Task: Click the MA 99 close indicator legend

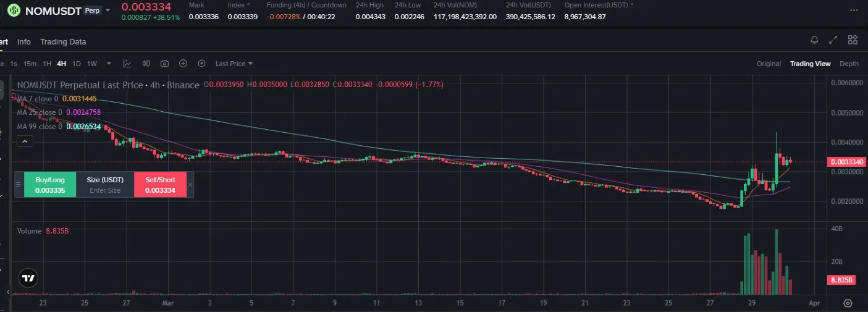Action: (x=59, y=127)
